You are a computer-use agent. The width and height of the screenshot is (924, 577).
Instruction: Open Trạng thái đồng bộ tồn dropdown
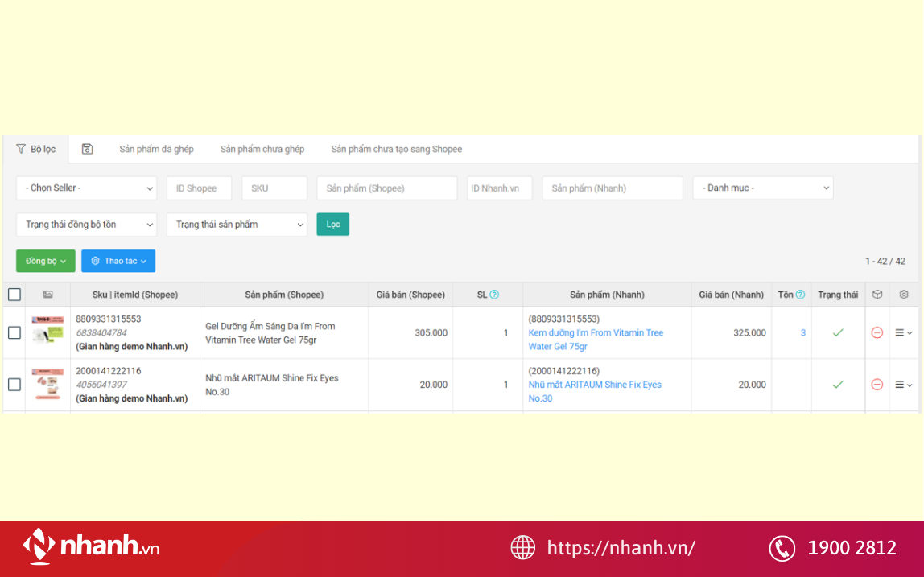click(x=87, y=225)
